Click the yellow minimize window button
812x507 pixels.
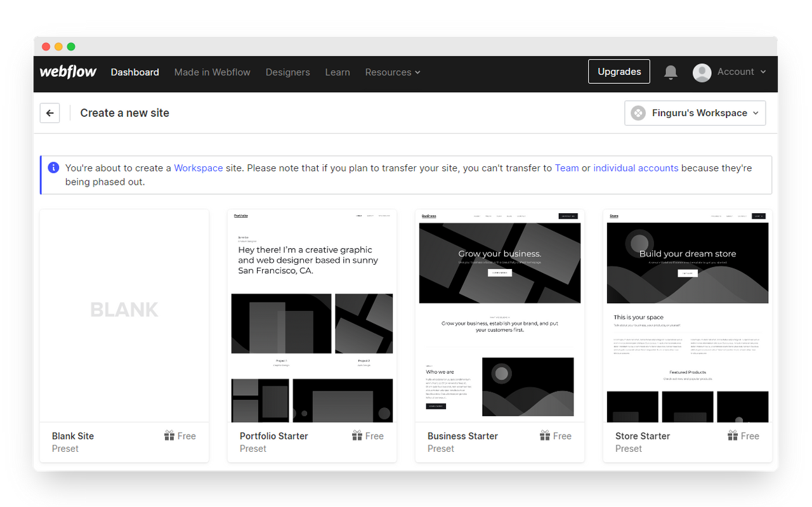(x=58, y=46)
